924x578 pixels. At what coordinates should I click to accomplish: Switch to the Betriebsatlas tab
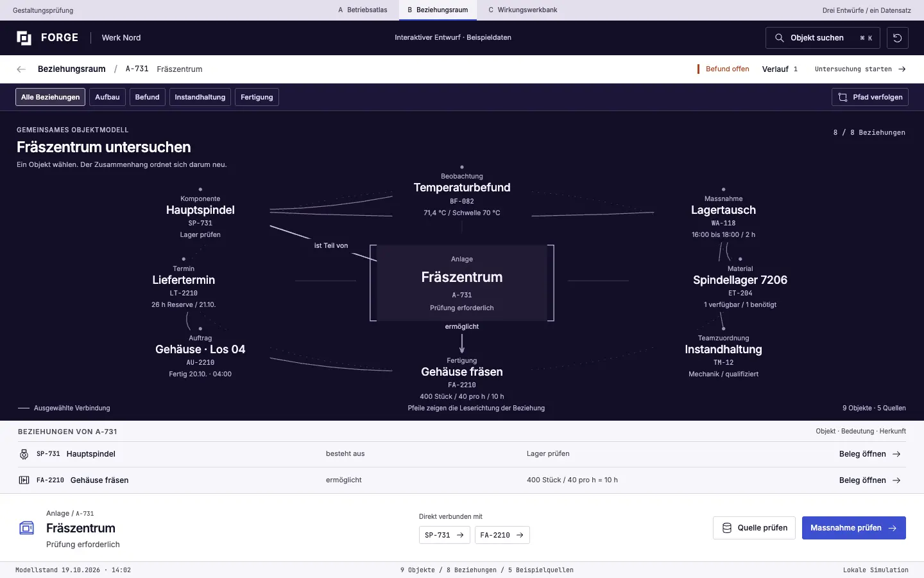(x=363, y=10)
